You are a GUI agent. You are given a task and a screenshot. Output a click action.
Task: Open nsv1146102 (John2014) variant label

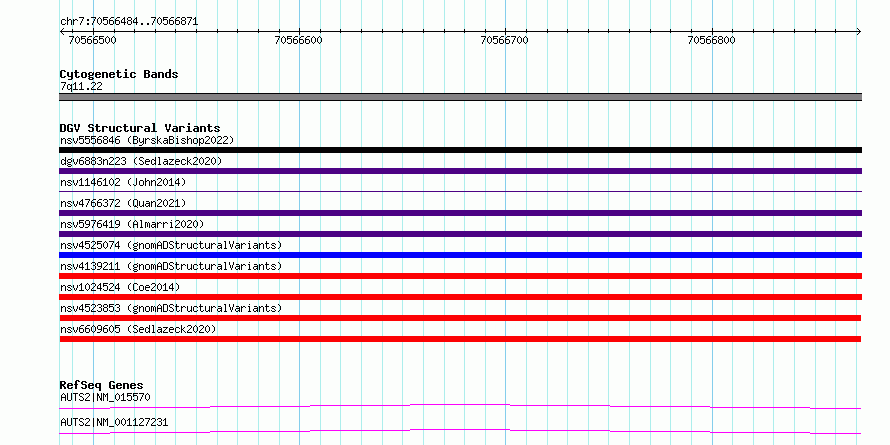click(x=123, y=182)
